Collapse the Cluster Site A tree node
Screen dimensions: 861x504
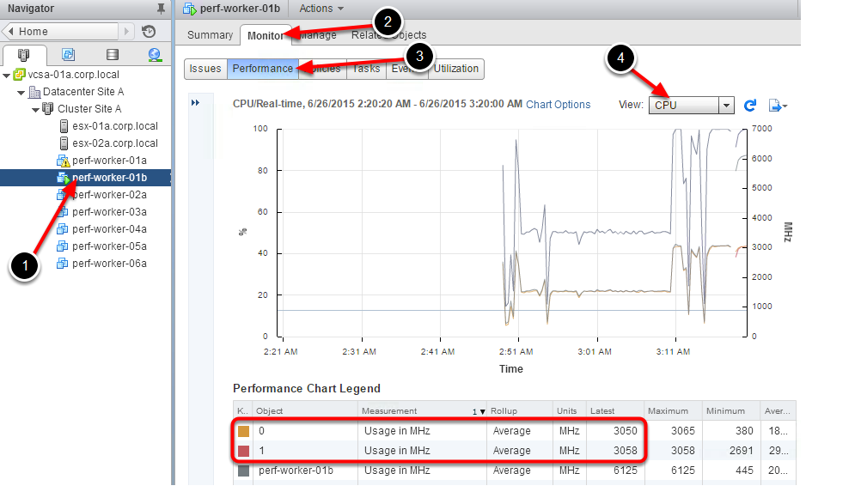(36, 109)
